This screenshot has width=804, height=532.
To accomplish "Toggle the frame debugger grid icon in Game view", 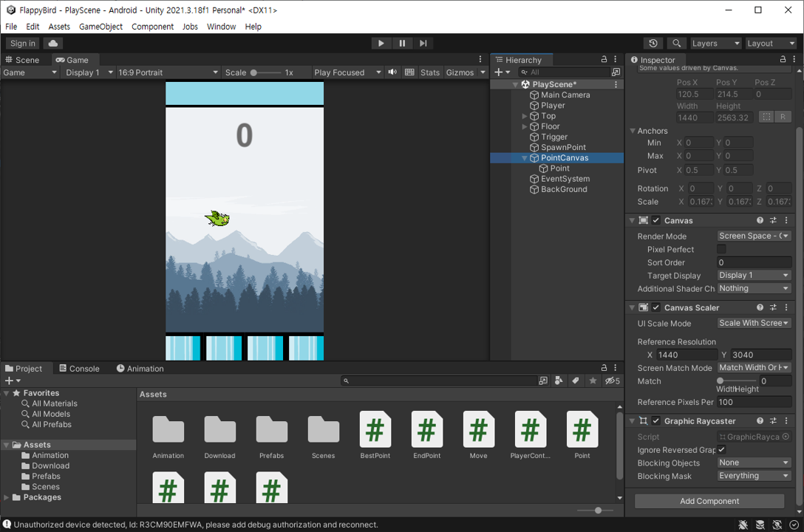I will click(x=409, y=72).
